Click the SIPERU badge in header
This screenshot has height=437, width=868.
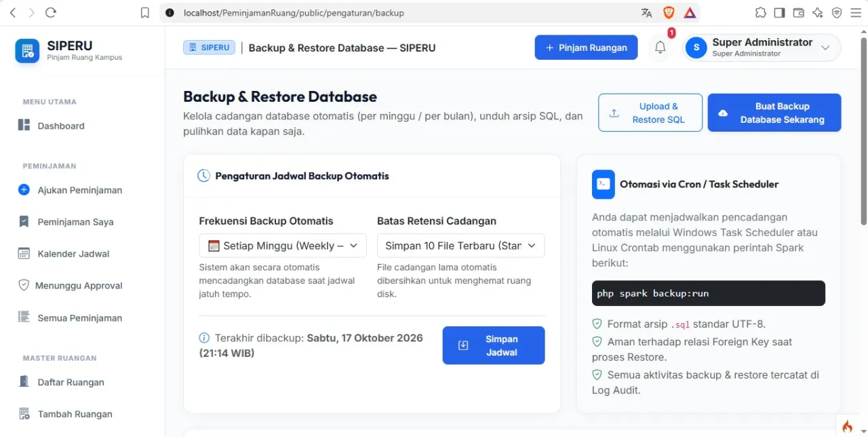coord(210,47)
